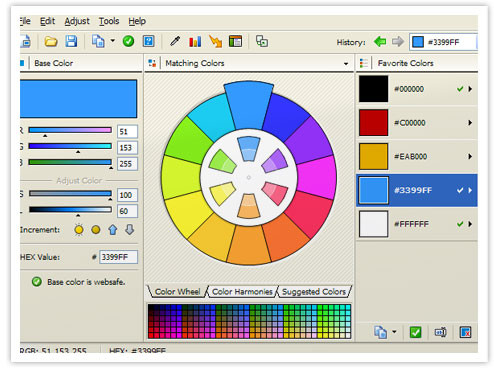Image resolution: width=494 pixels, height=370 pixels.
Task: Adjust the green channel slider
Action: [x=70, y=146]
